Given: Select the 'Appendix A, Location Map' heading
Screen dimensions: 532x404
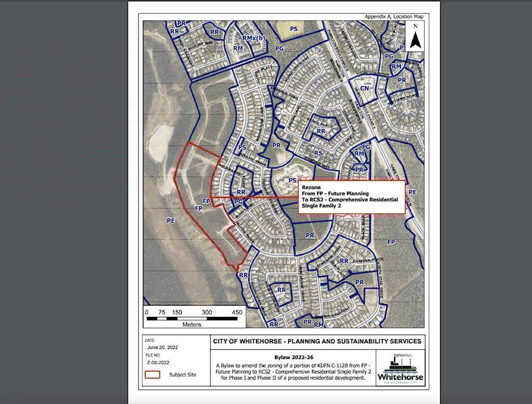Looking at the screenshot, I should pyautogui.click(x=394, y=16).
